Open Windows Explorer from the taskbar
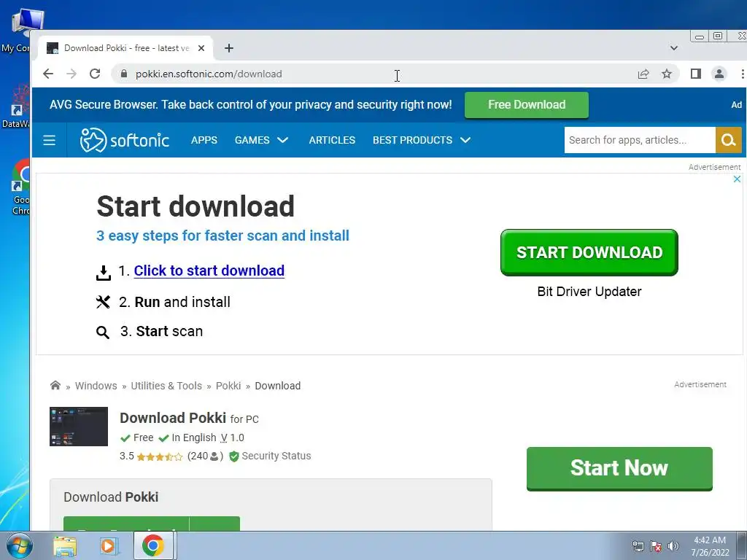Viewport: 747px width, 560px height. pyautogui.click(x=65, y=546)
